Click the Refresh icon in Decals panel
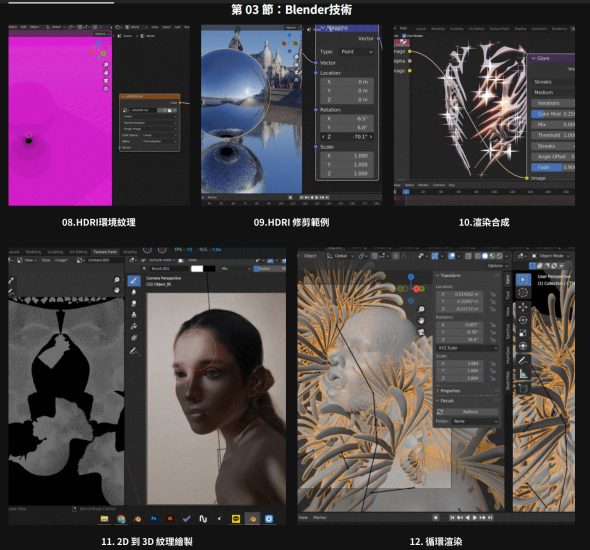590x550 pixels. [440, 412]
